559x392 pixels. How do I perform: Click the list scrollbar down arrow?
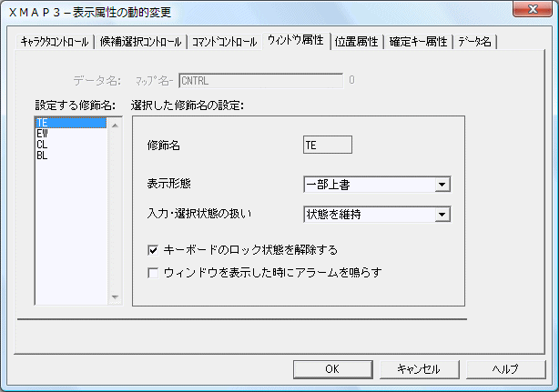[115, 297]
